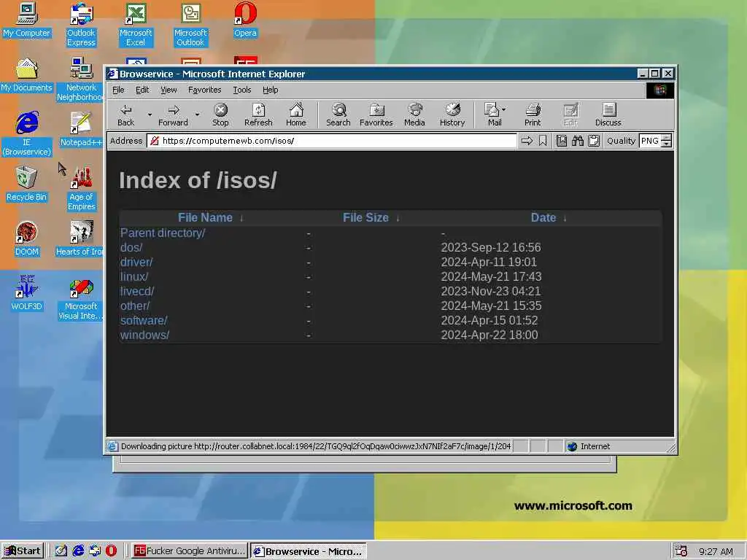Viewport: 747px width, 560px height.
Task: Open the Discuss toolbar button
Action: click(x=608, y=114)
